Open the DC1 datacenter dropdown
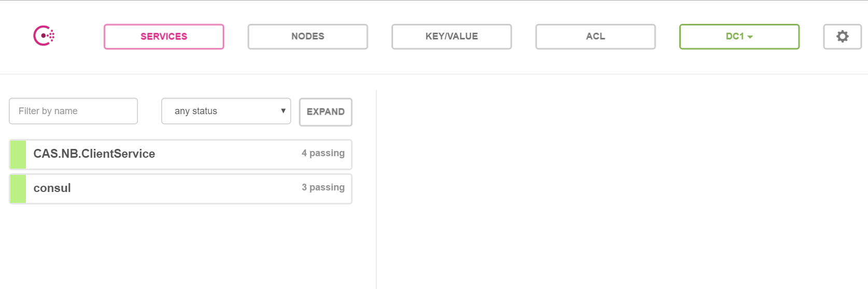 (735, 36)
